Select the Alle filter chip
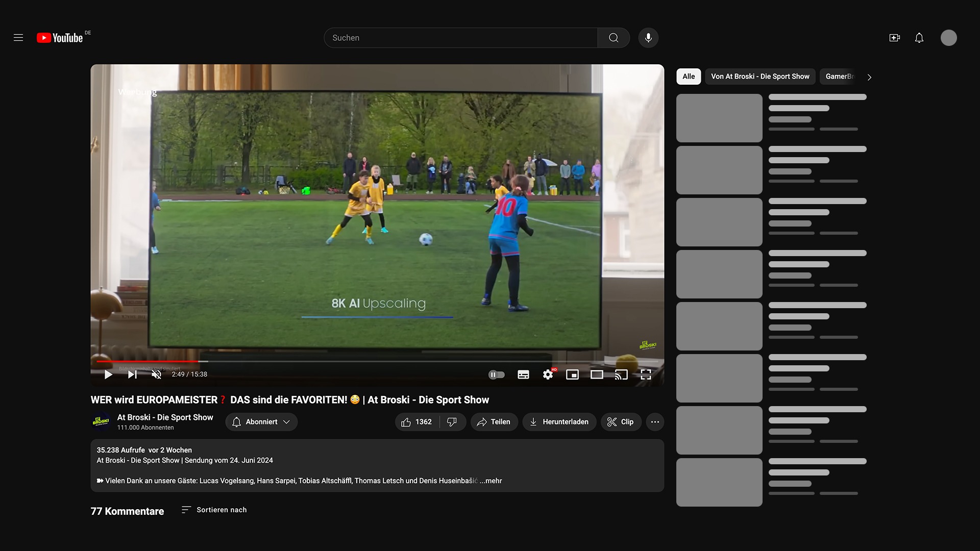This screenshot has width=980, height=551. pos(689,77)
